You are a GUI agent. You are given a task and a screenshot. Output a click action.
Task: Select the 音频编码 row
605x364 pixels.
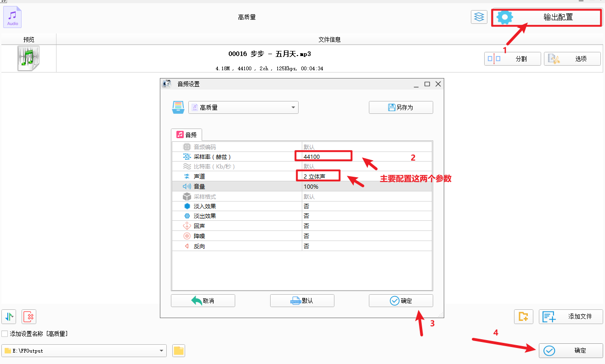click(x=302, y=147)
